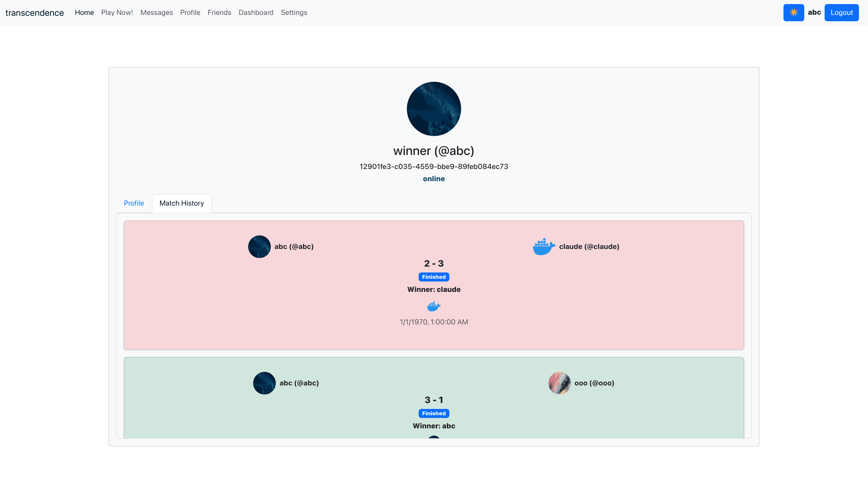This screenshot has height=488, width=868.
Task: Open the Home navigation link
Action: (x=84, y=12)
